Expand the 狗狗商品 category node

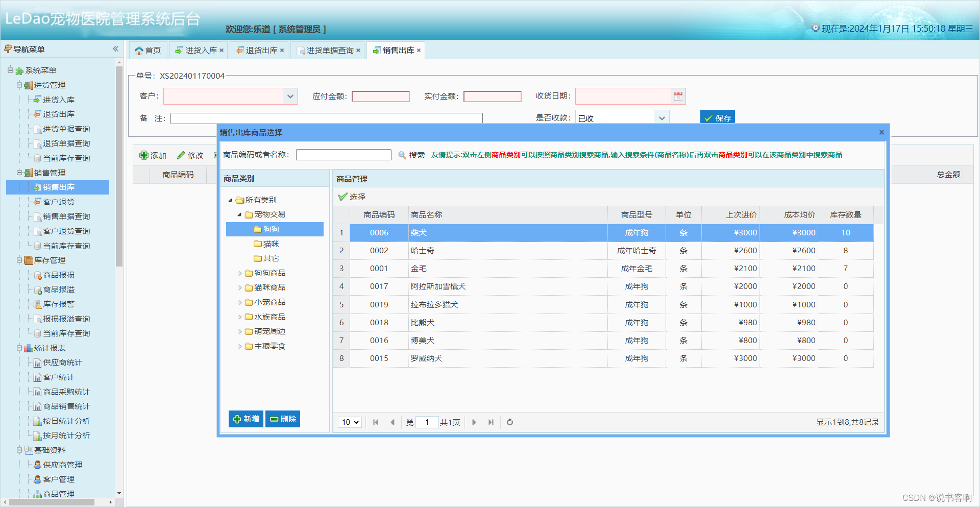[241, 273]
